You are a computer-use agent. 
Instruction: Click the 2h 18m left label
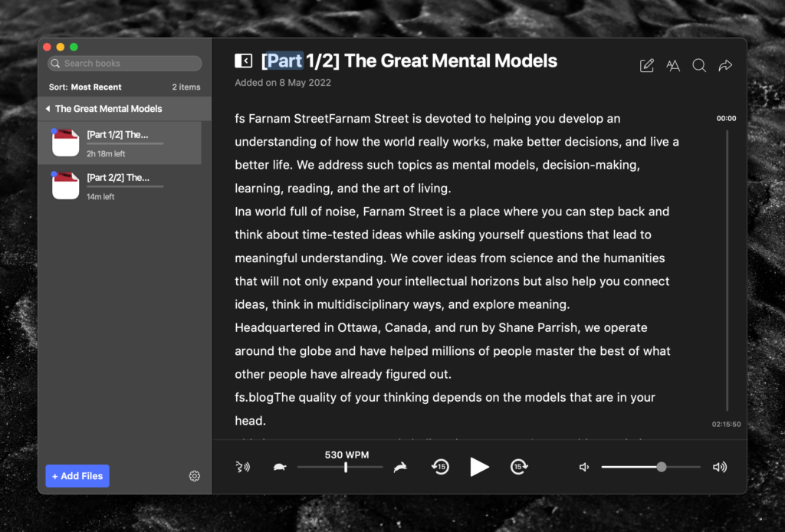click(106, 154)
